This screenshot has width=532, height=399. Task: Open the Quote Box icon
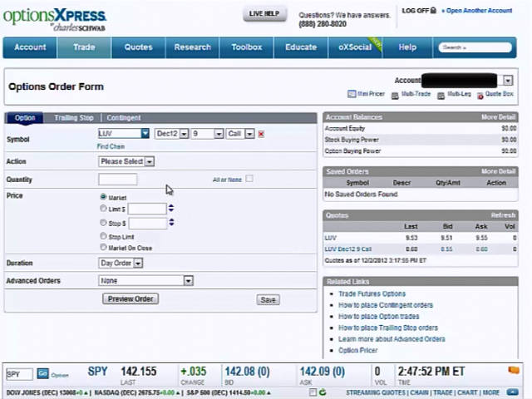coord(480,96)
